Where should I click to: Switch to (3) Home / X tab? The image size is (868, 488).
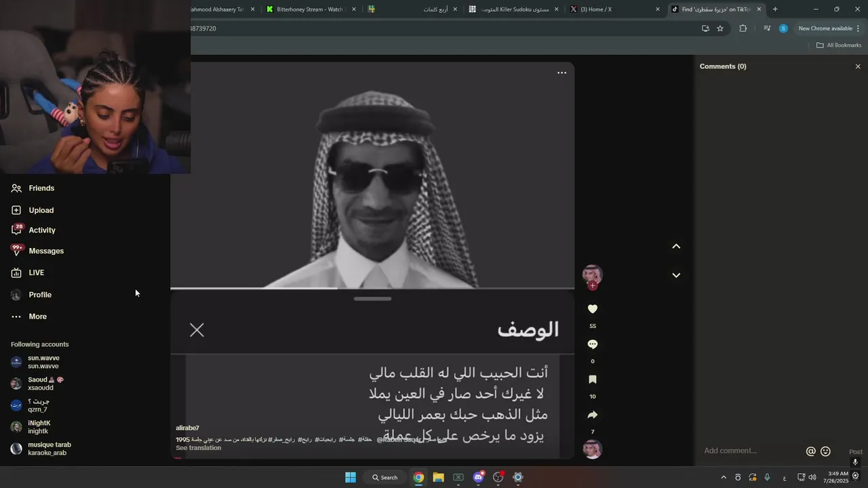tap(614, 9)
